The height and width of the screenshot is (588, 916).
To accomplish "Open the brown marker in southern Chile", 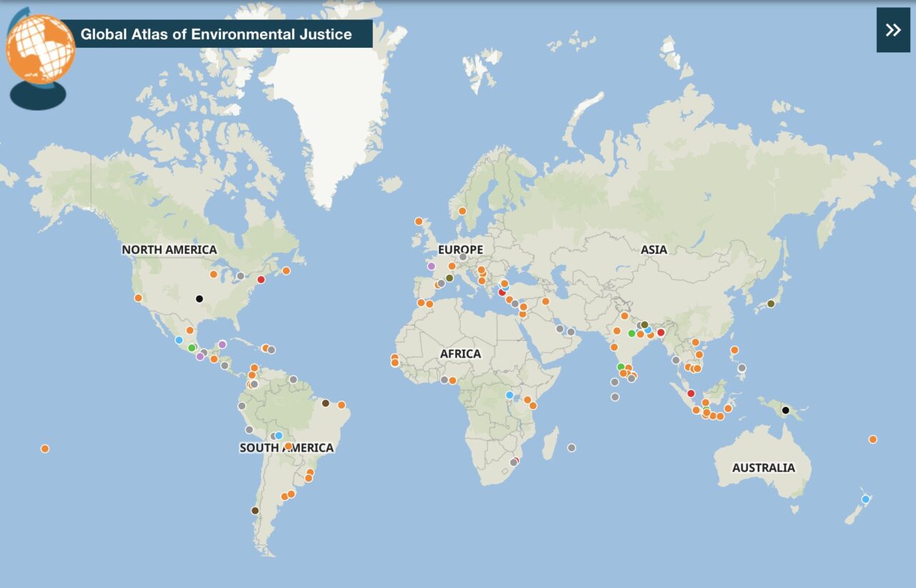I will [255, 511].
